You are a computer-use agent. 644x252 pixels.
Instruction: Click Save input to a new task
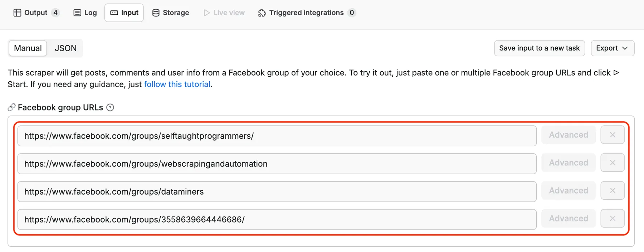[539, 48]
